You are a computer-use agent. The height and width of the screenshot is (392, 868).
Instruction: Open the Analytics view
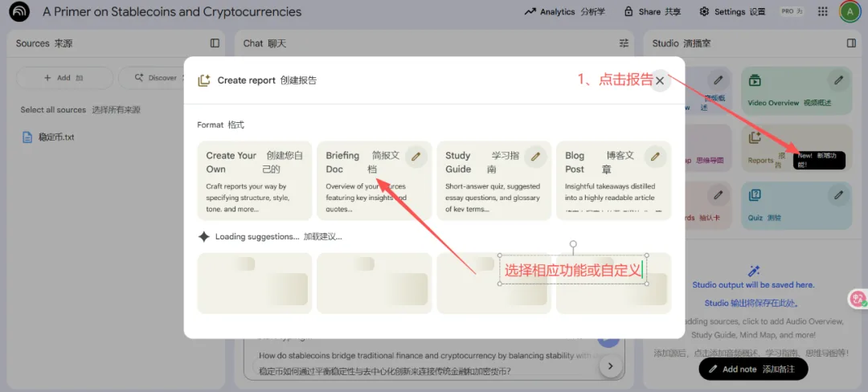pyautogui.click(x=565, y=11)
